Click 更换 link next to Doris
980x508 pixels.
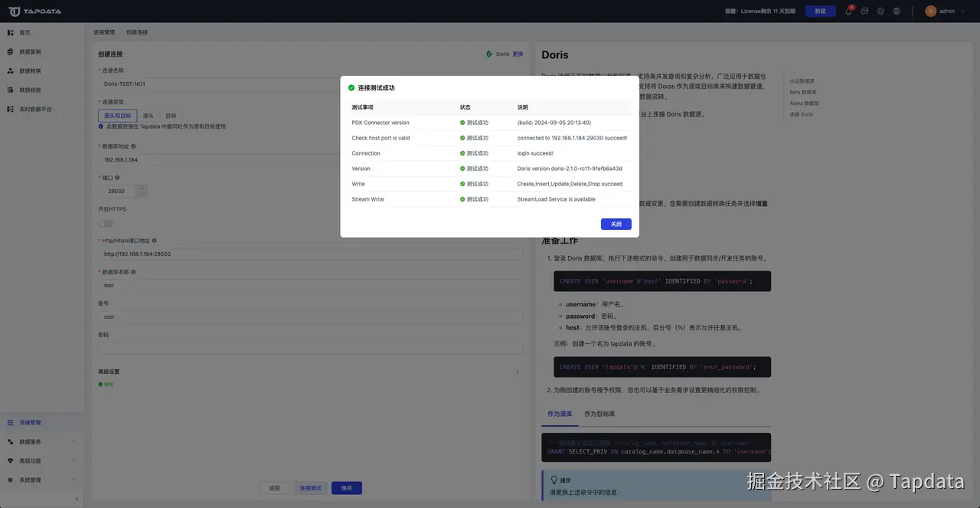[518, 54]
